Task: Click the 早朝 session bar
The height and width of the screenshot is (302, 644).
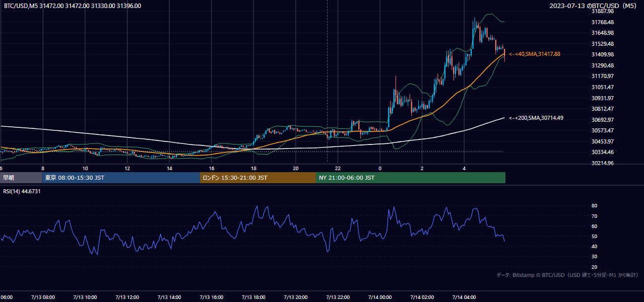Action: coord(21,178)
